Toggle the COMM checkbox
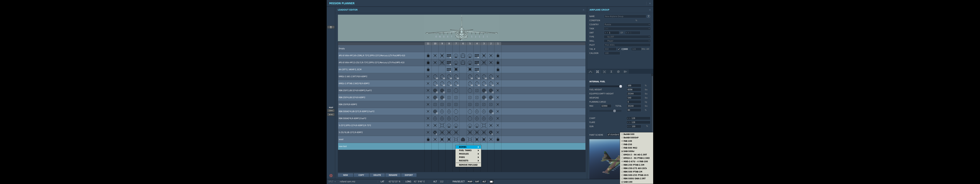Image resolution: width=980 pixels, height=184 pixels. click(x=619, y=49)
